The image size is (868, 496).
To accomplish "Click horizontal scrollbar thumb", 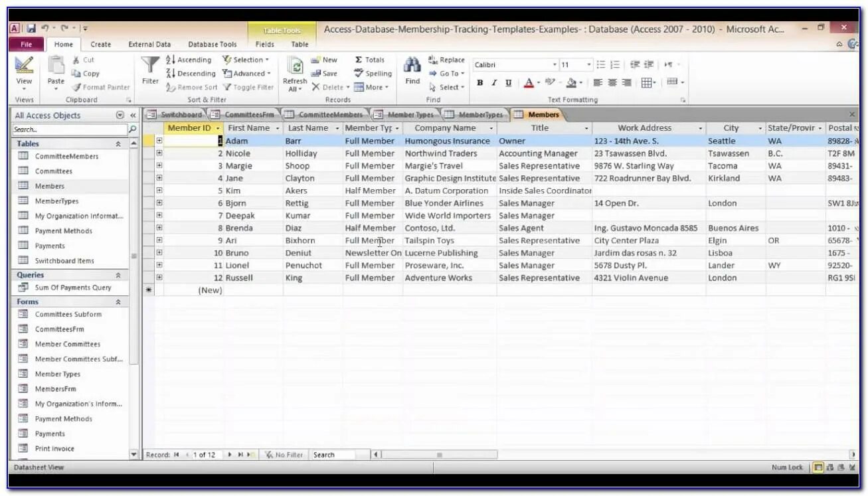I will click(x=439, y=455).
